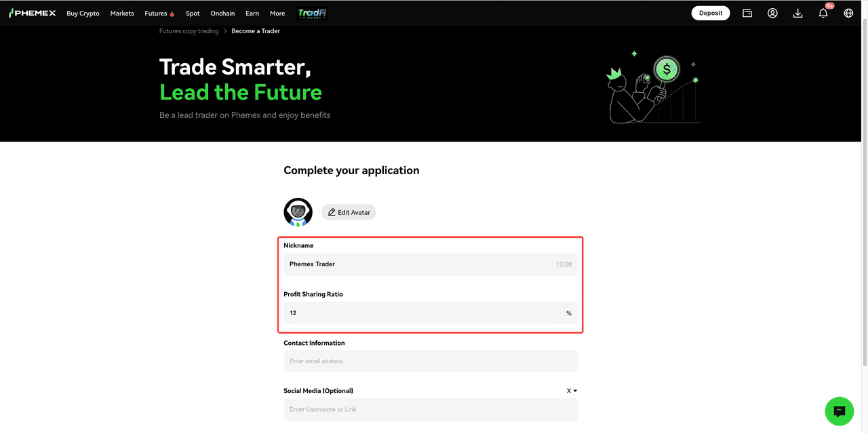Click the 'Be a lead trader' subtitle

click(x=245, y=115)
